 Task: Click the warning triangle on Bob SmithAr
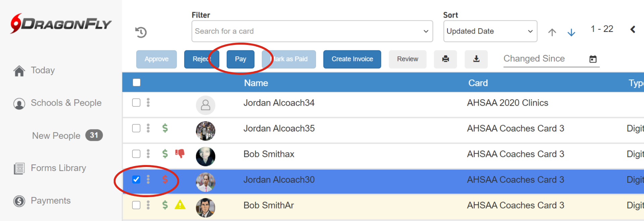coord(180,205)
